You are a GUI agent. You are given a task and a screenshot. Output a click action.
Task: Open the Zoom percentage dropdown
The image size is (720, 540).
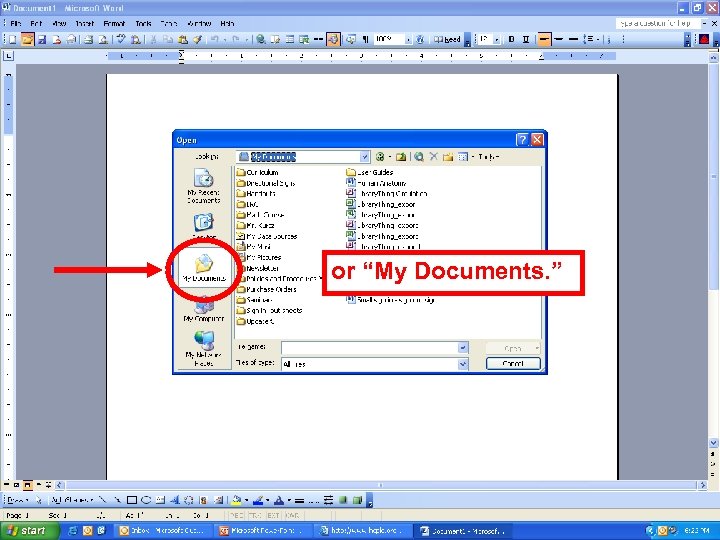coord(408,39)
